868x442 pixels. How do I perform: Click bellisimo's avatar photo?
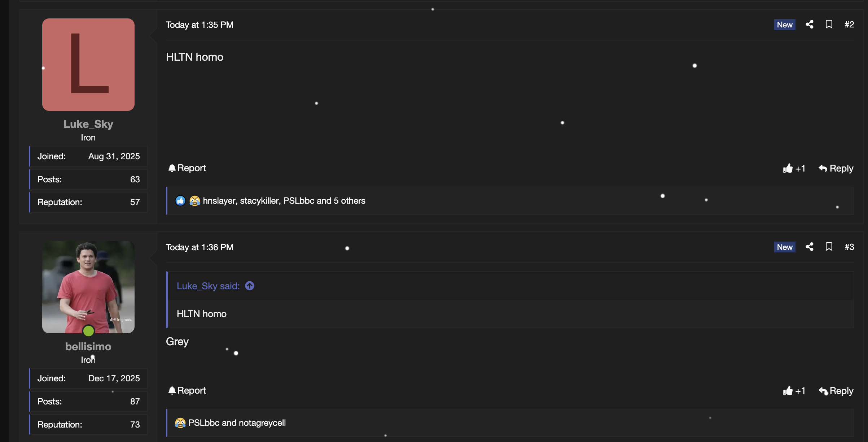(x=88, y=287)
